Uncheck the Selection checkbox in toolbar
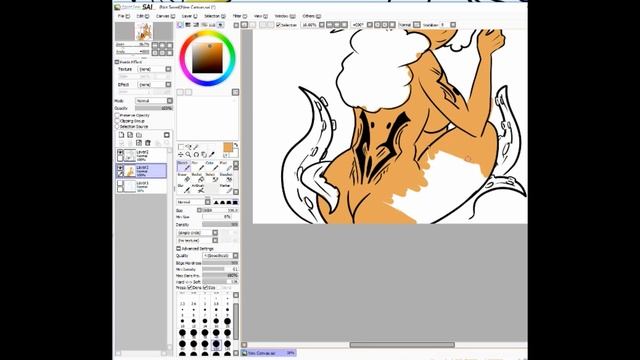The height and width of the screenshot is (360, 640). (278, 25)
